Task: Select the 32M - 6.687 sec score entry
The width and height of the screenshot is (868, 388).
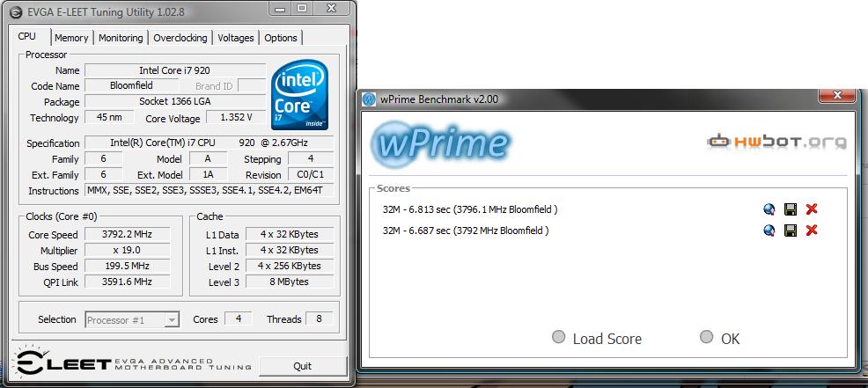Action: coord(466,231)
